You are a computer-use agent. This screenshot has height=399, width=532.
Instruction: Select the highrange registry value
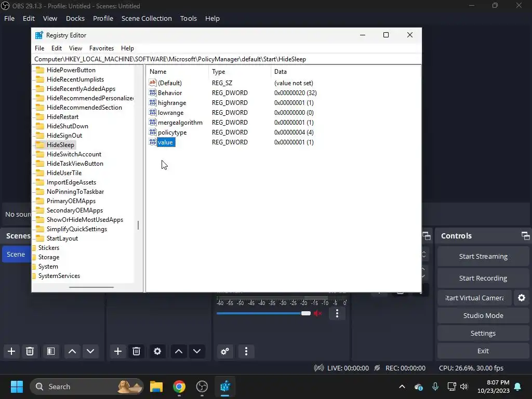coord(171,103)
